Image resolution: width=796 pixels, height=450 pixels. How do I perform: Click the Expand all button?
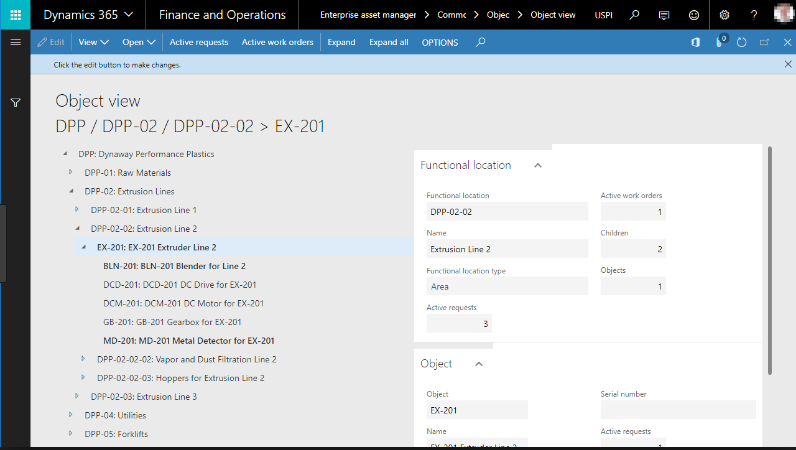[388, 43]
